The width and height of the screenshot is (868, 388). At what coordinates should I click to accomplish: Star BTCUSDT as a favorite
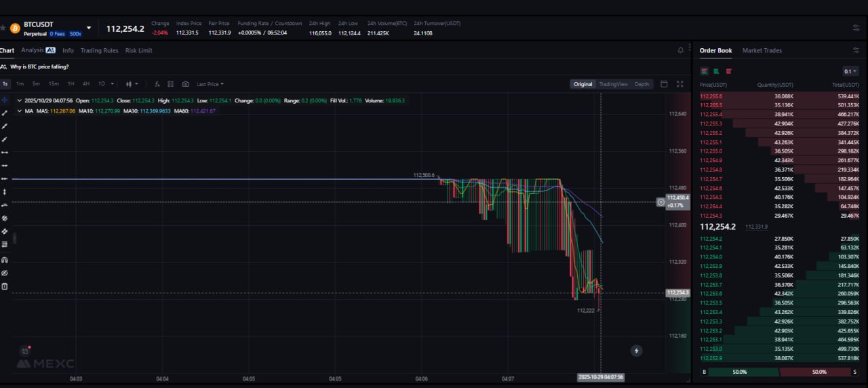3,28
